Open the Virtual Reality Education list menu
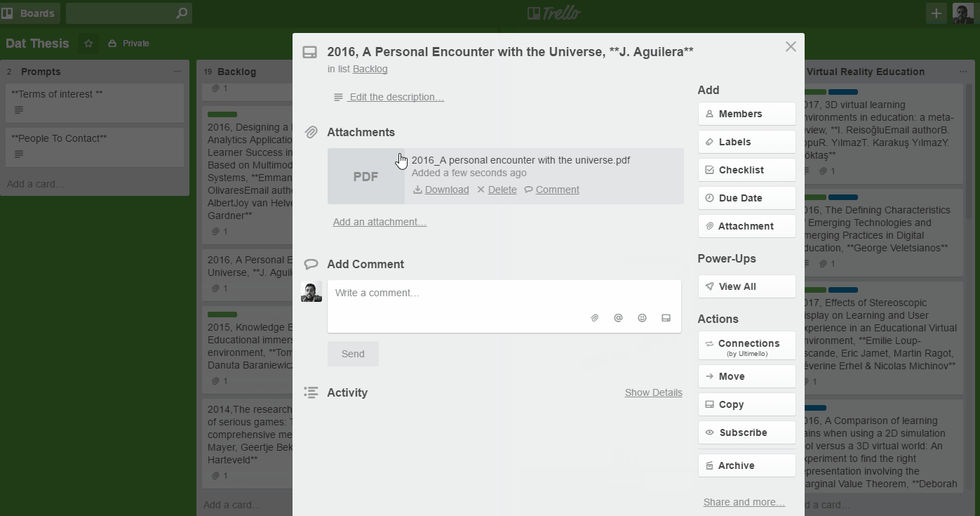 [962, 71]
